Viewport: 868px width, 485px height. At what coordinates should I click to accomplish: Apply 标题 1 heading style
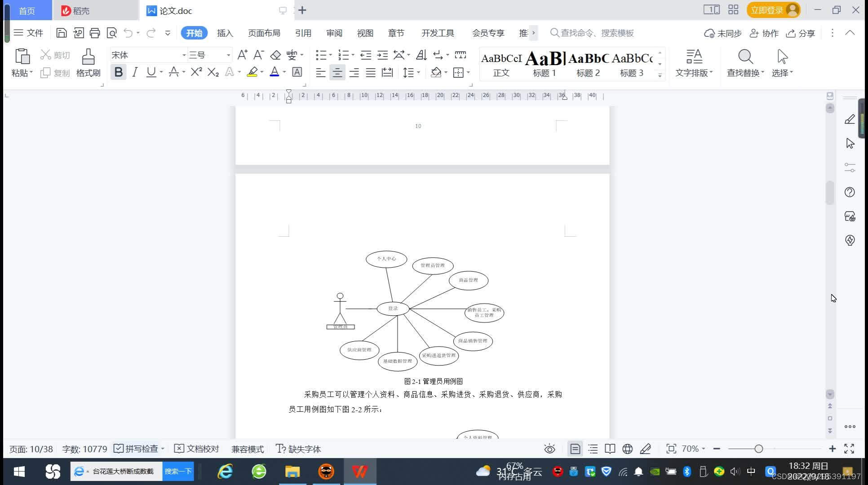tap(545, 63)
